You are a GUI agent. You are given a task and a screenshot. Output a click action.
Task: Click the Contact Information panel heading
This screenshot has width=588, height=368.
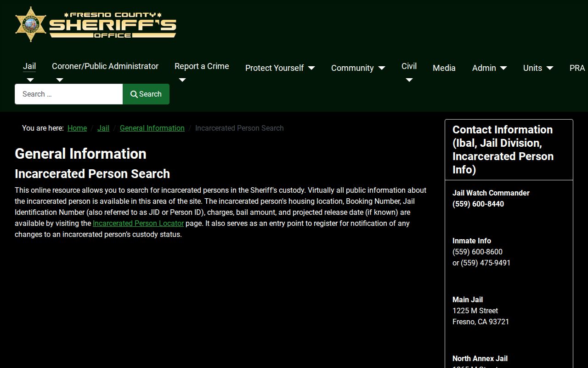click(x=503, y=149)
